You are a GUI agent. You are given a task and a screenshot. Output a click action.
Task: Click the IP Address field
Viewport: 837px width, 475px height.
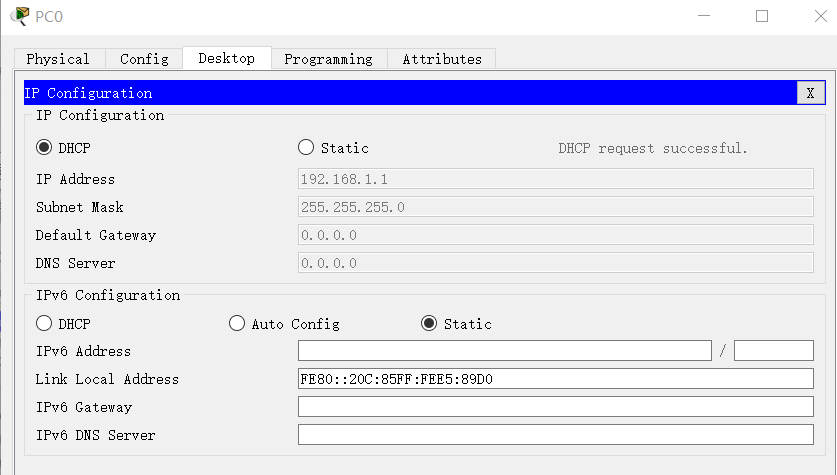coord(555,179)
